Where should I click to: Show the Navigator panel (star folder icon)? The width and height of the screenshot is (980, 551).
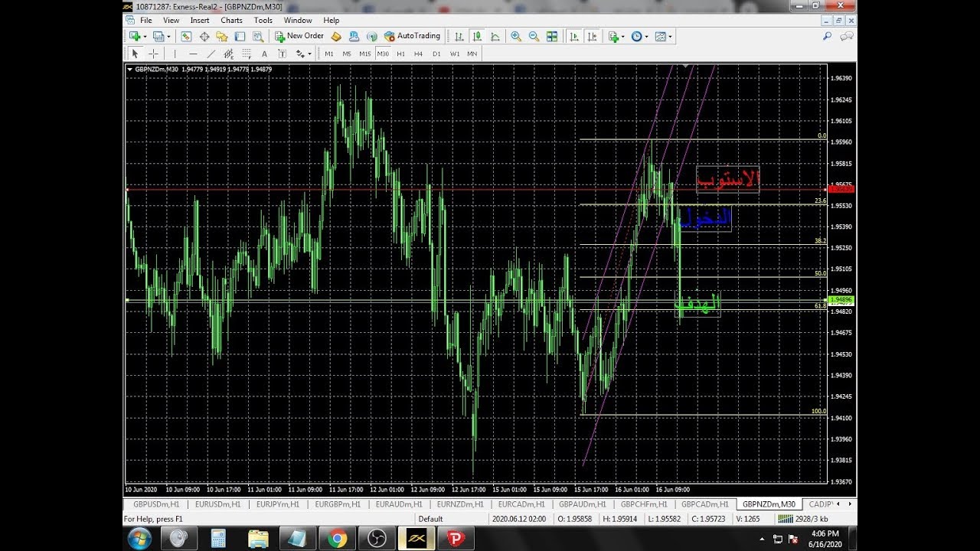click(222, 36)
